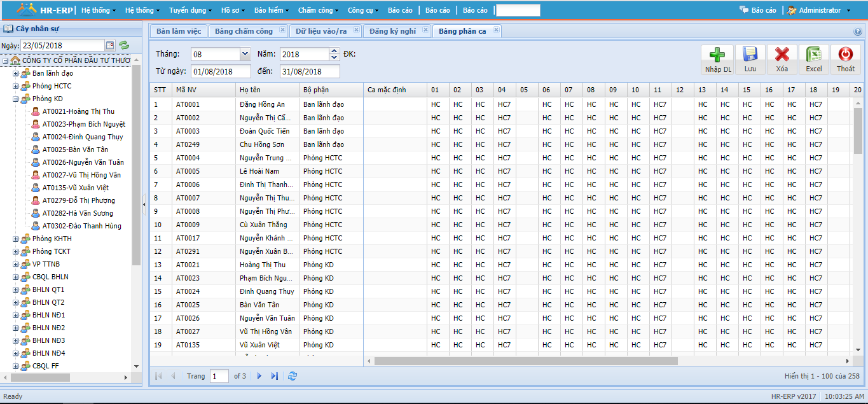Refresh the personnel tree by date
This screenshot has height=404, width=868.
pos(124,45)
